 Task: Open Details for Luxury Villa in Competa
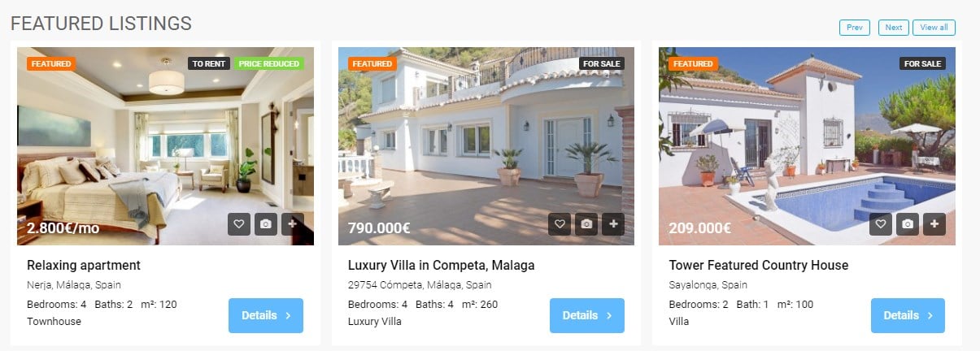tap(587, 315)
